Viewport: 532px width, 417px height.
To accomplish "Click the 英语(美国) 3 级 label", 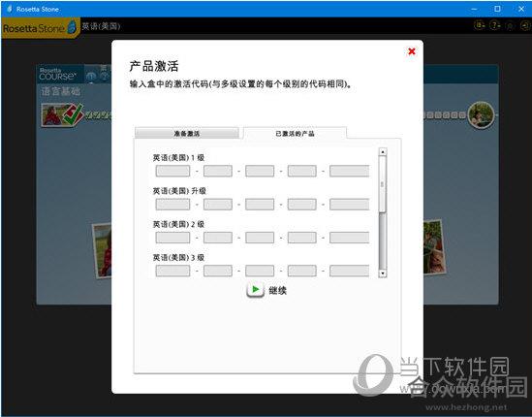I will [x=178, y=257].
